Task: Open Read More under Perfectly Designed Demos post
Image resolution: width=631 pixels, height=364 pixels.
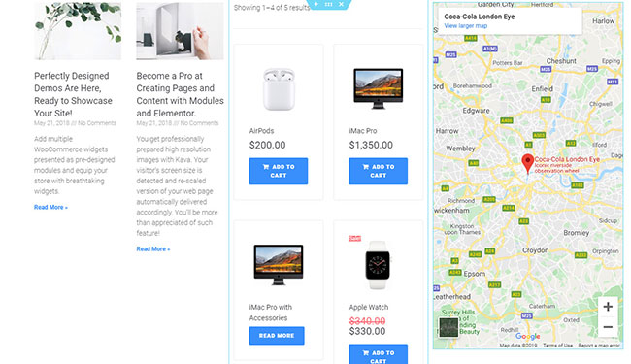Action: coord(50,207)
